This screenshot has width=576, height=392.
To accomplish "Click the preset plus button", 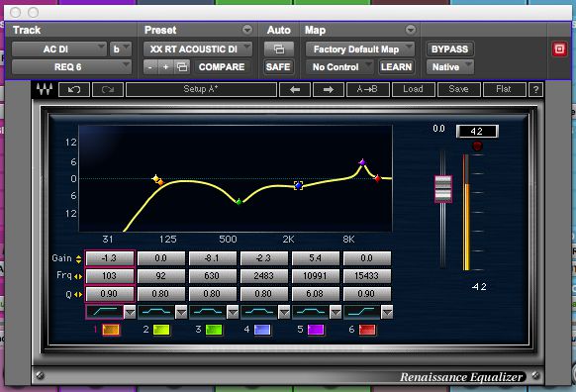I will (x=165, y=67).
